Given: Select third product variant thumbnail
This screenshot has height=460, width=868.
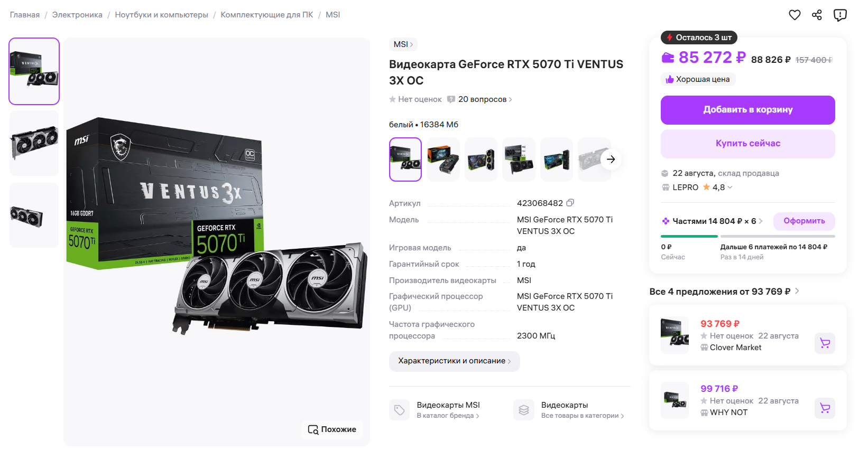Looking at the screenshot, I should (481, 159).
